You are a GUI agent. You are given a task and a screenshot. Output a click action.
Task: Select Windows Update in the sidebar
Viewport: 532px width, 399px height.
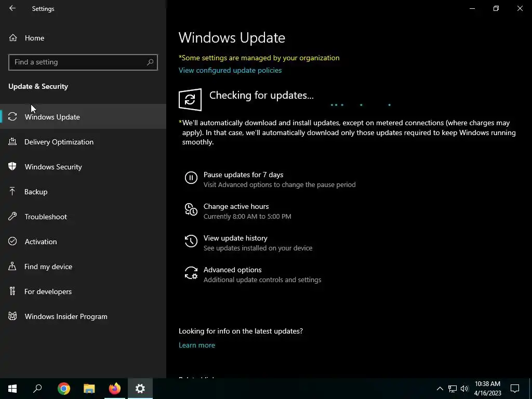(x=83, y=116)
